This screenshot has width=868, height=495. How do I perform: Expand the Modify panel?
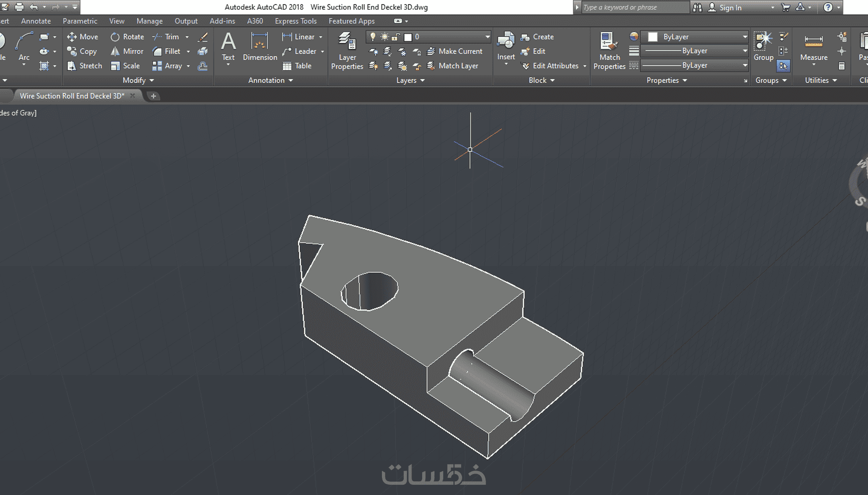tap(138, 80)
